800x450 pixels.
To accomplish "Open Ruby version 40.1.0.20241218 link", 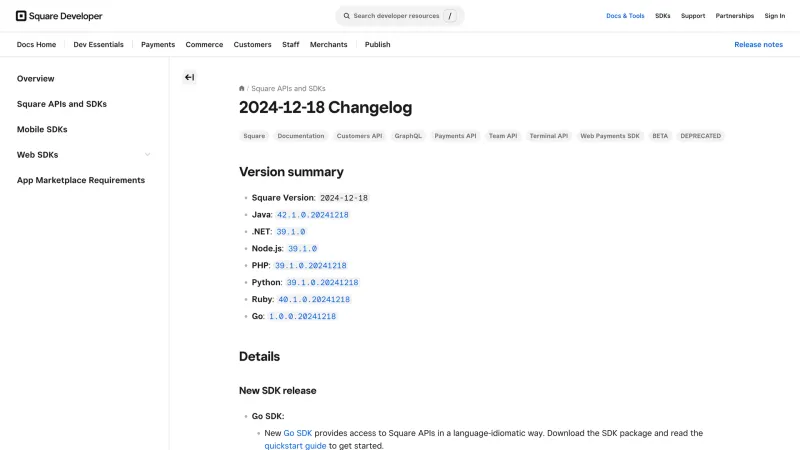I will tap(314, 299).
